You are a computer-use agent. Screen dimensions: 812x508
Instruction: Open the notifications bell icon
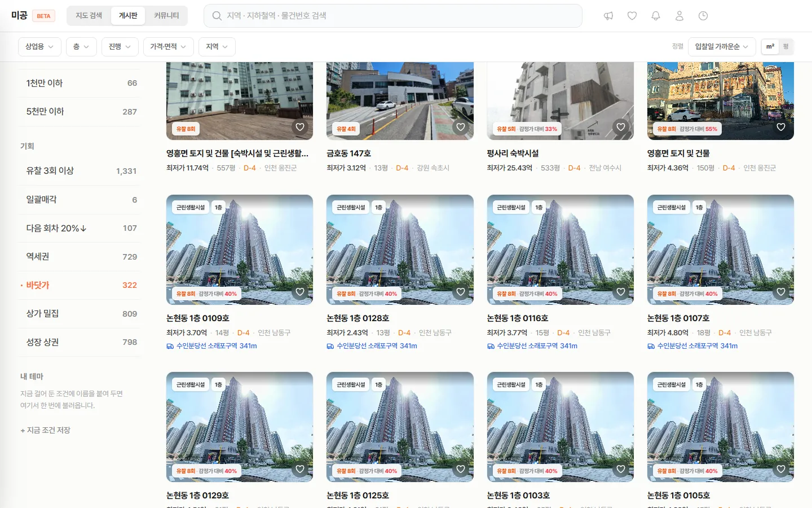click(656, 16)
